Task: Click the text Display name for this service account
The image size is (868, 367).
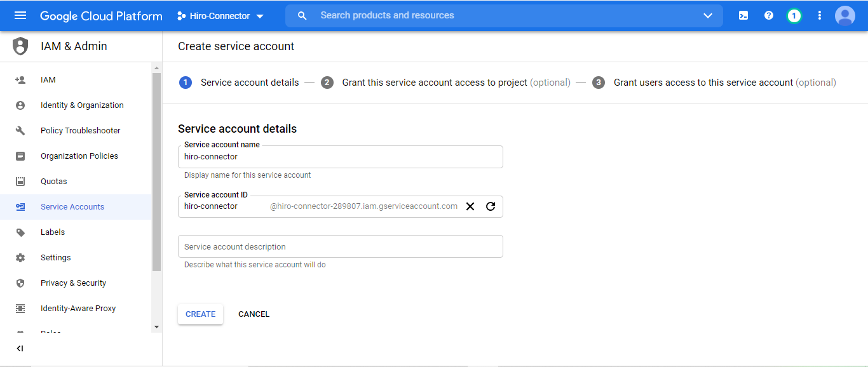Action: 248,175
